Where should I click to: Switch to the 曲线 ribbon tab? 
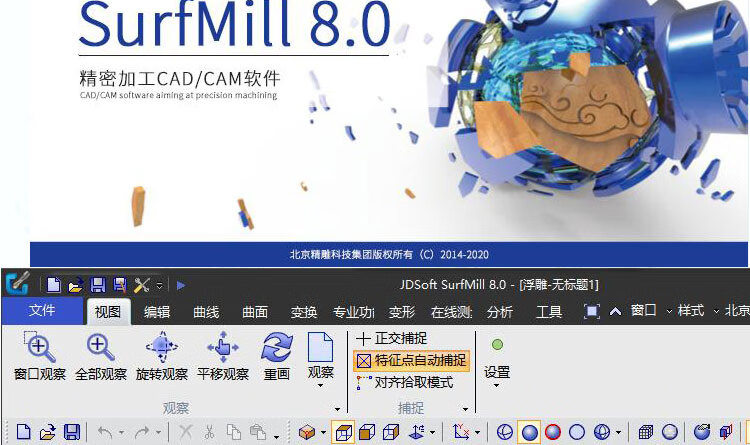(206, 312)
